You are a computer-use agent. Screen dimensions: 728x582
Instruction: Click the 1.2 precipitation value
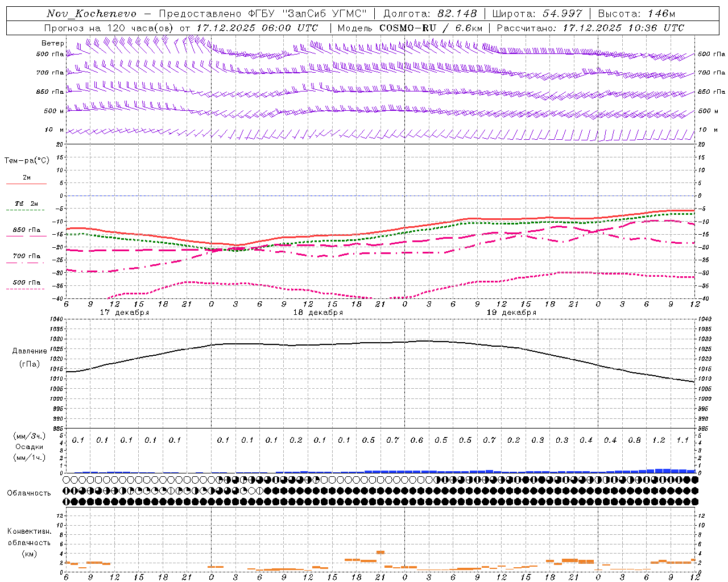click(x=659, y=440)
